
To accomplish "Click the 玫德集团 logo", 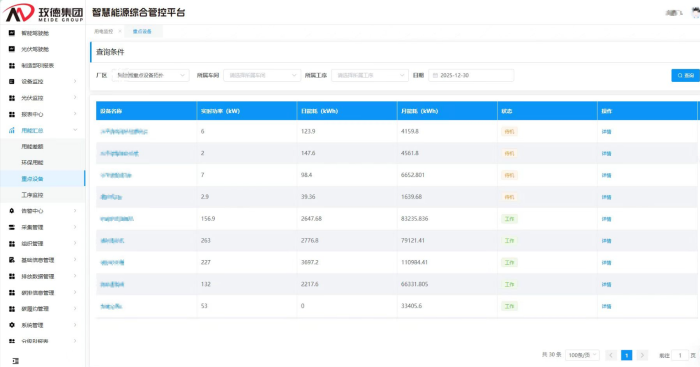I will tap(43, 13).
